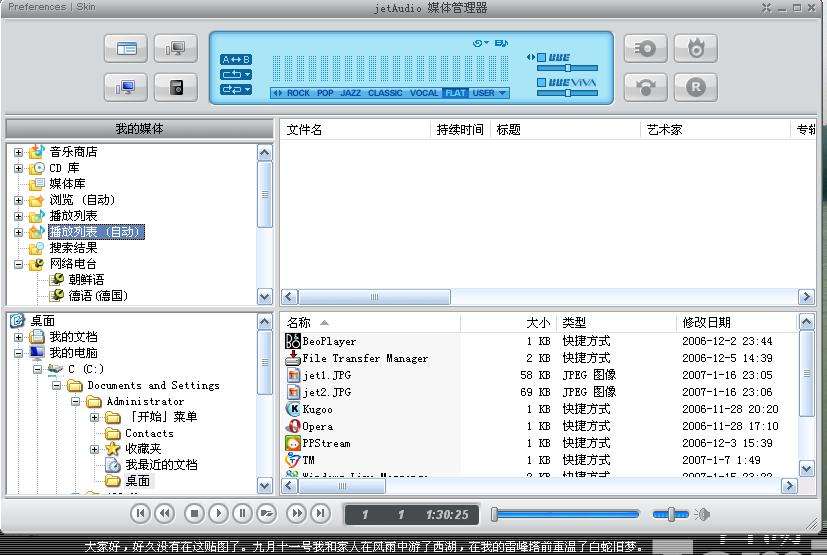Expand the 浏览 (自动) node
Screen dimensions: 827x555
18,200
